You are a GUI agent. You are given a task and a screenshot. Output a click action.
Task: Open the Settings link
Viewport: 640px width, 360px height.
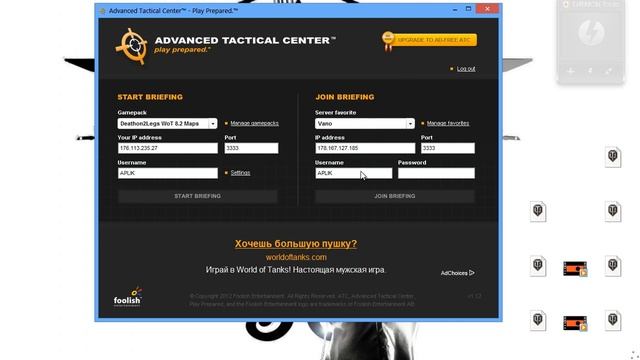pyautogui.click(x=240, y=173)
